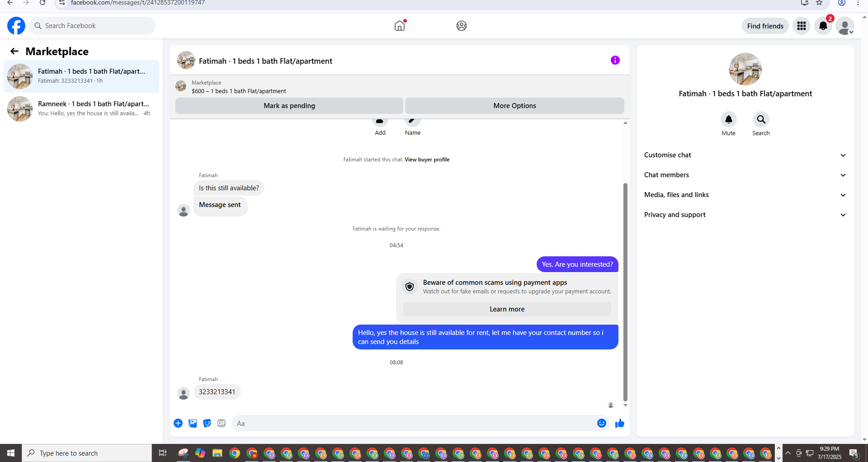Open more actions plus icon

coord(178,423)
